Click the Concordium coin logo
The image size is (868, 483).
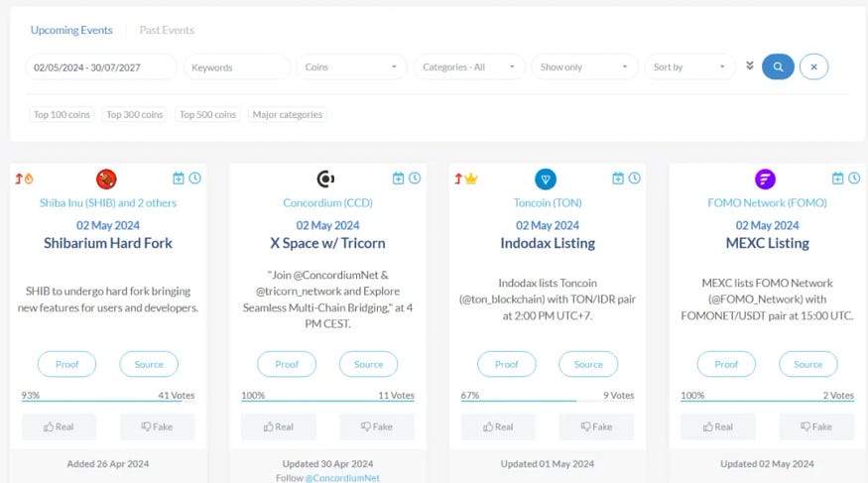325,179
